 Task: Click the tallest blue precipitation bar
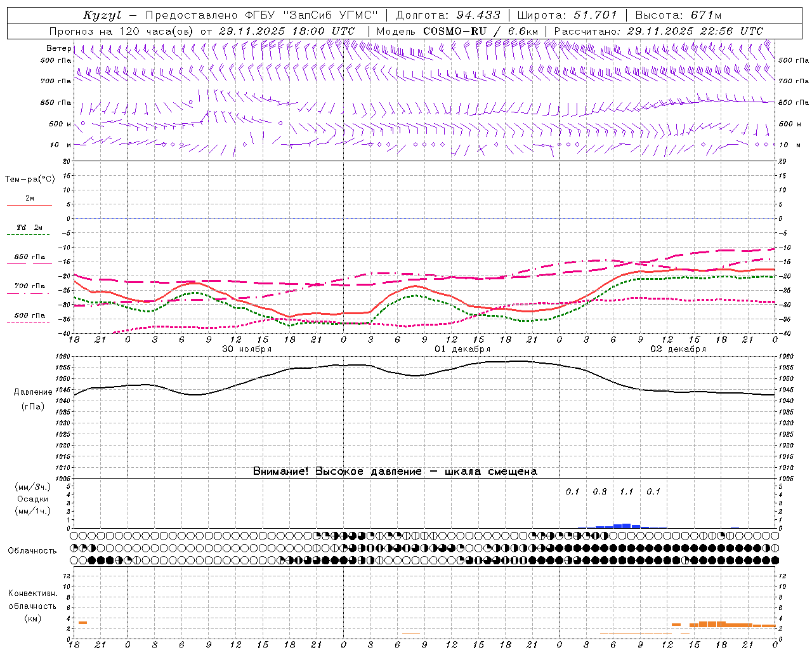click(x=627, y=526)
